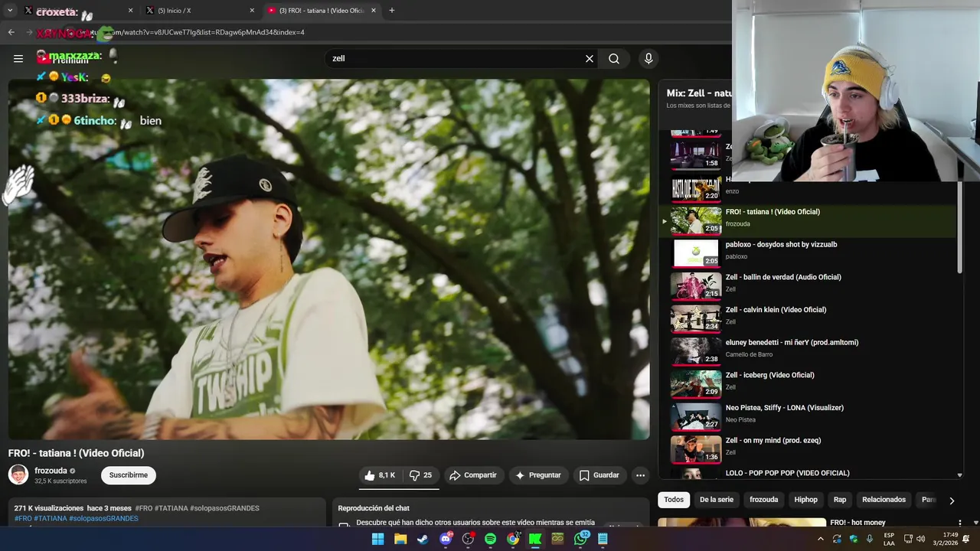The width and height of the screenshot is (980, 551).
Task: Open the frozouda channel name link
Action: click(51, 471)
